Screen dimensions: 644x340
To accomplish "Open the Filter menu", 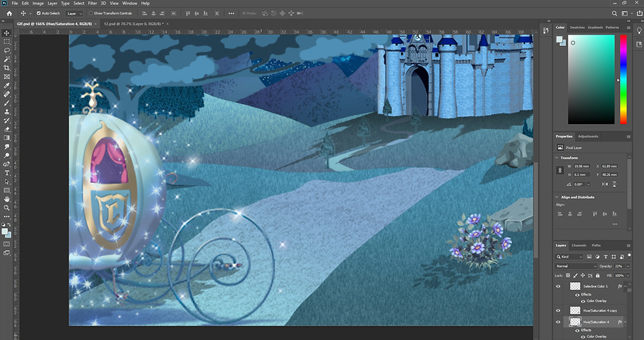I will point(93,3).
